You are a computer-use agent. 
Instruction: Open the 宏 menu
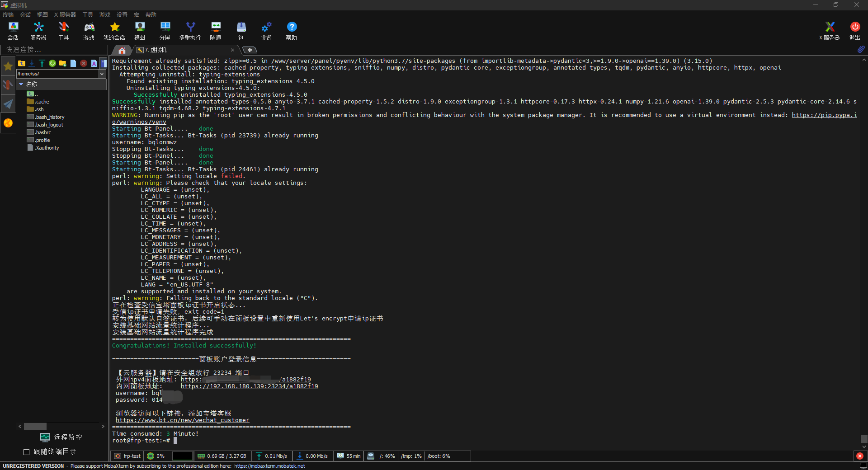[x=137, y=15]
